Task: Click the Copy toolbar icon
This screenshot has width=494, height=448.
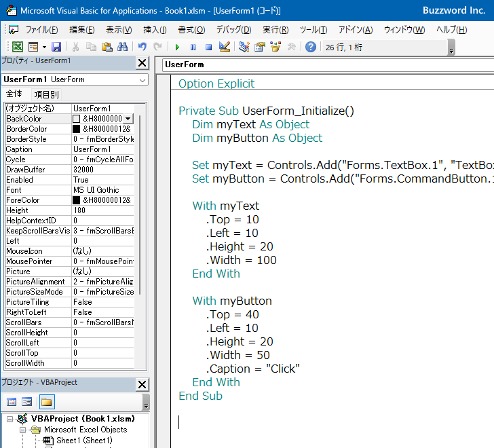Action: click(92, 47)
